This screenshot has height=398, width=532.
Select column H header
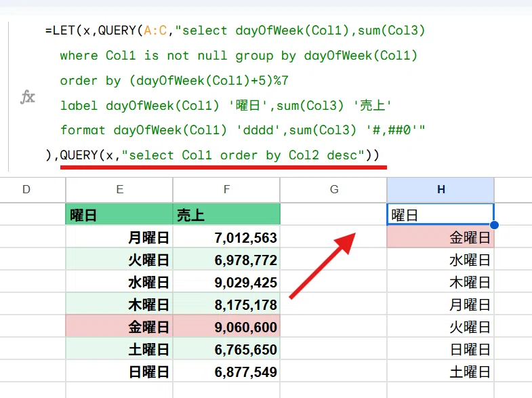pos(441,189)
